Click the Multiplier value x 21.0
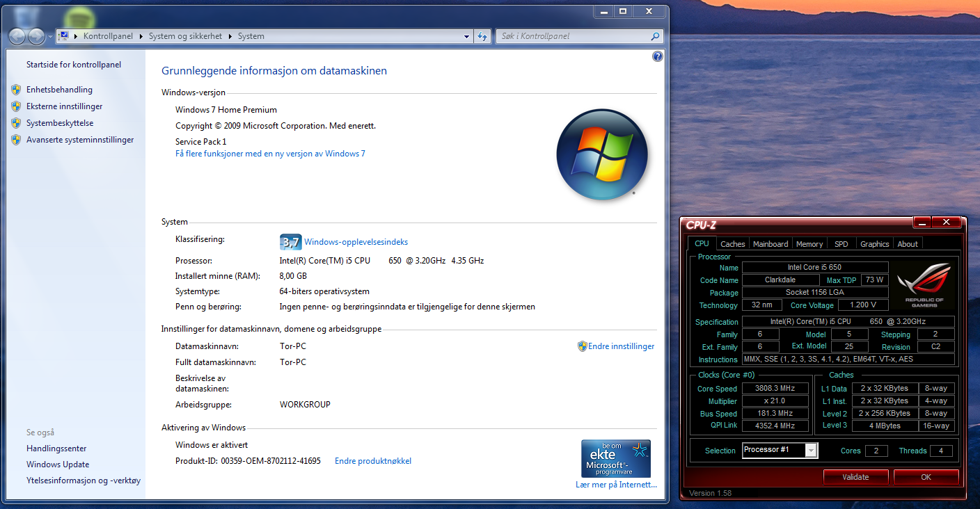The width and height of the screenshot is (980, 509). (775, 401)
